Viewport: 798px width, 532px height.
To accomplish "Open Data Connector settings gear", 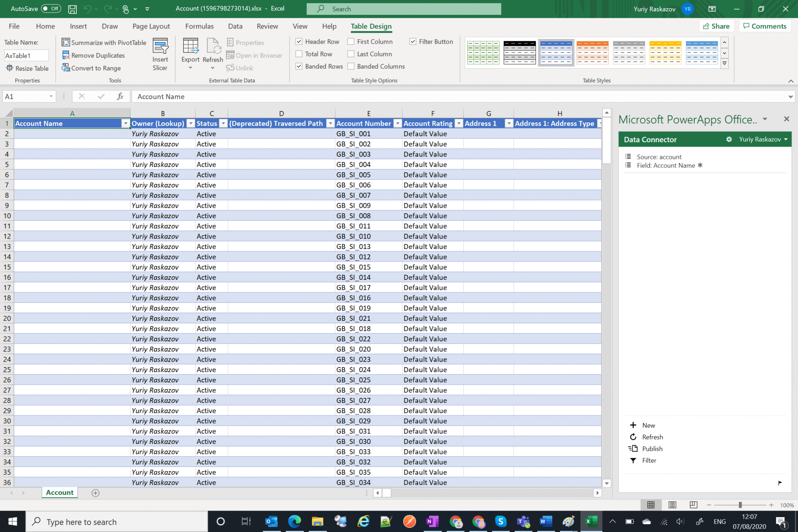I will click(x=729, y=139).
